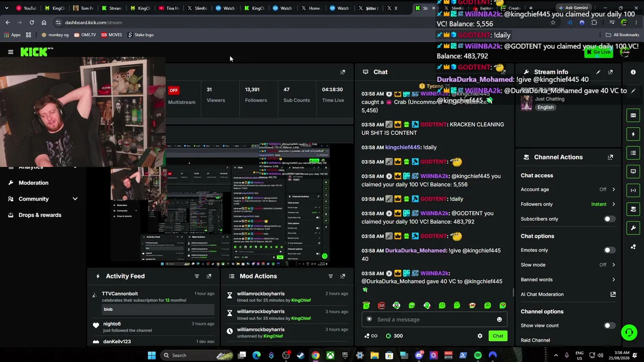Open the OME.TV bookmark
Screen dimensions: 644x362
tap(85, 35)
